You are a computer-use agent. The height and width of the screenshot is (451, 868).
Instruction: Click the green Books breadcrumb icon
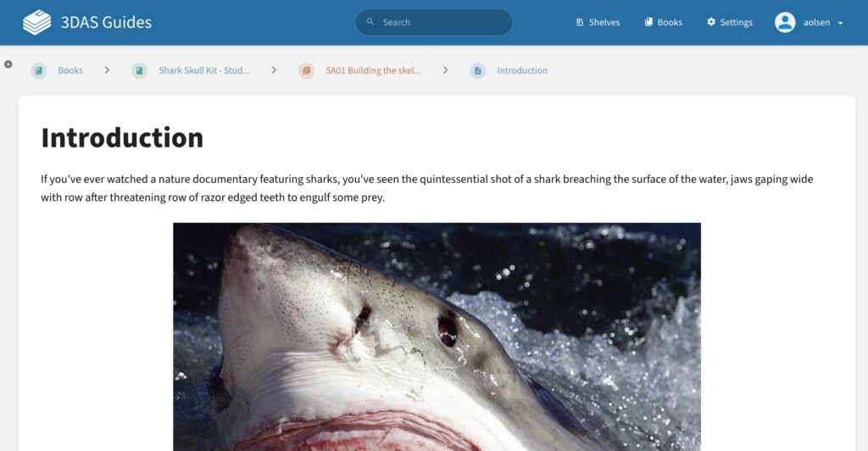point(39,70)
